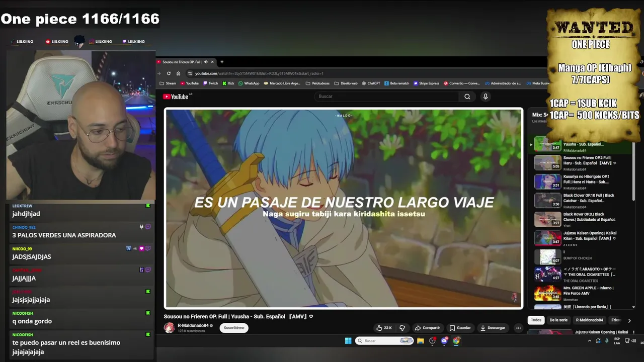Play Sousou no Frieren OP.2 Haru thumbnail
Screen dimensions: 644x362
click(x=547, y=163)
